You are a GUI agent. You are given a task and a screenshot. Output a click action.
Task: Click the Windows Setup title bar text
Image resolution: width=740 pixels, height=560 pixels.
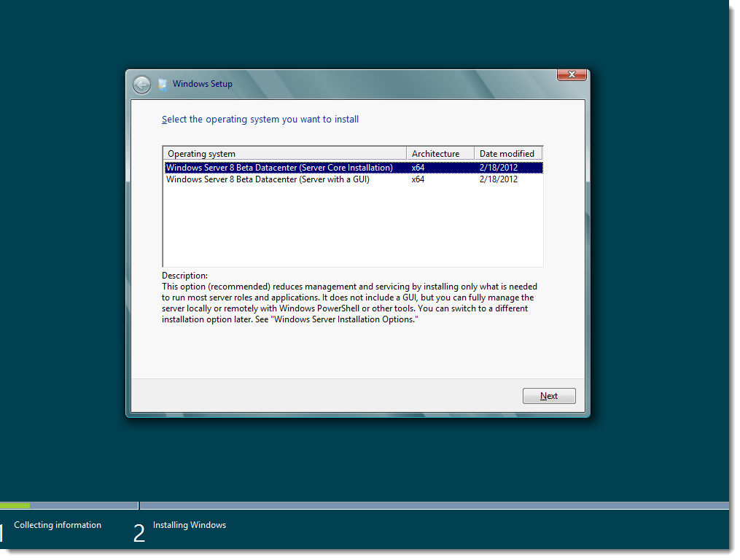pyautogui.click(x=202, y=84)
